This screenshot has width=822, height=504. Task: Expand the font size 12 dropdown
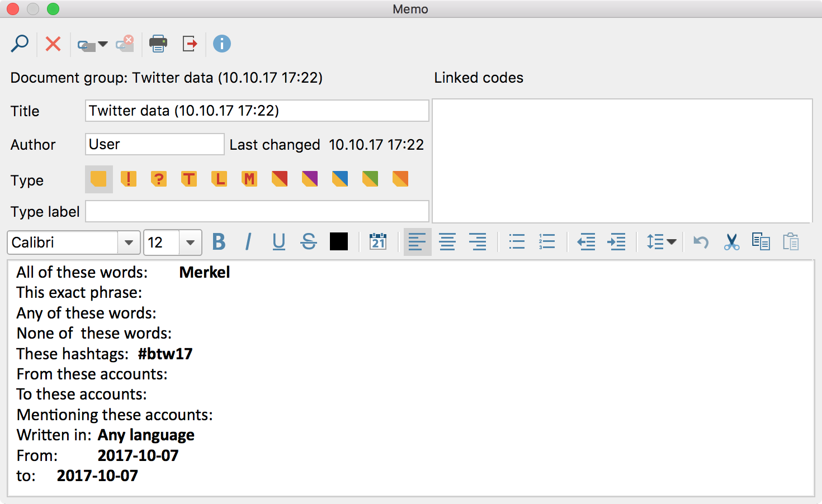click(190, 243)
